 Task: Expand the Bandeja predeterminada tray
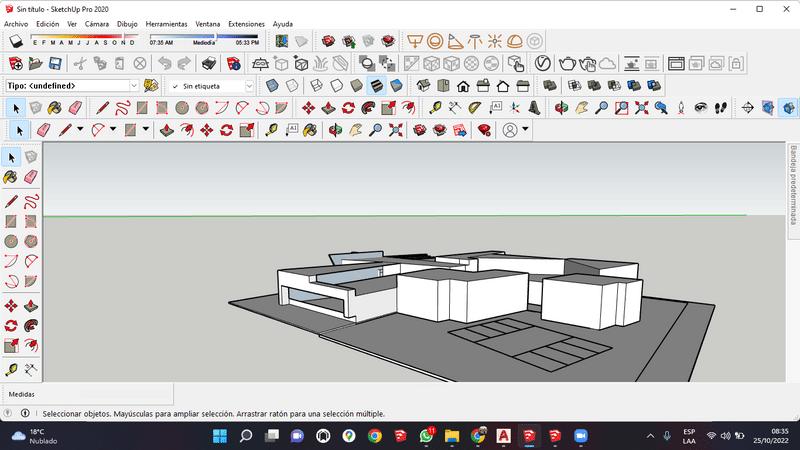point(793,185)
